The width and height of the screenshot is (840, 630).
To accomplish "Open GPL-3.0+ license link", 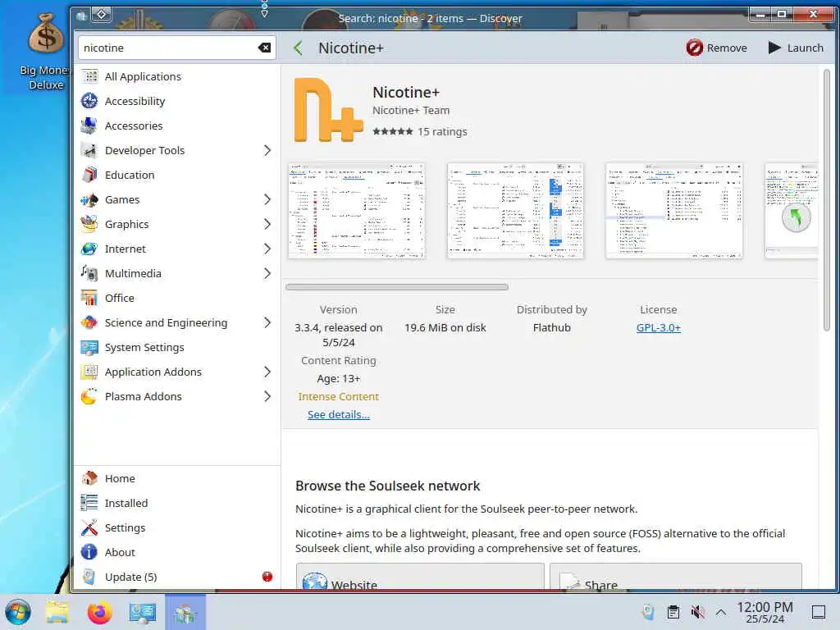I will (x=659, y=328).
